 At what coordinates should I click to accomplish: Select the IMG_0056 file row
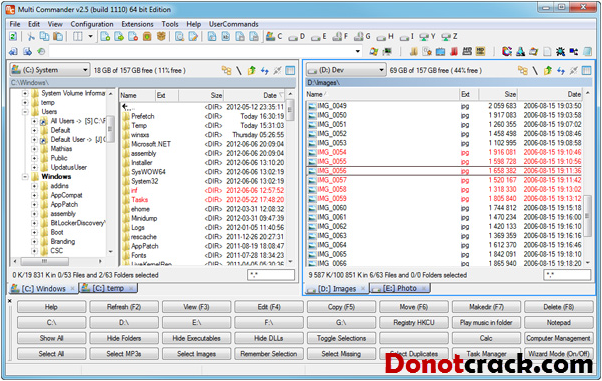(x=444, y=171)
